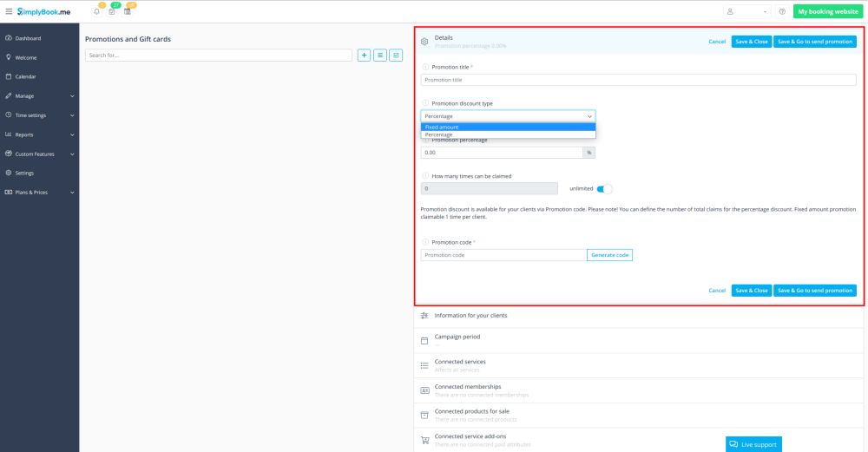Toggle the hamburger sidebar menu icon

tap(9, 11)
